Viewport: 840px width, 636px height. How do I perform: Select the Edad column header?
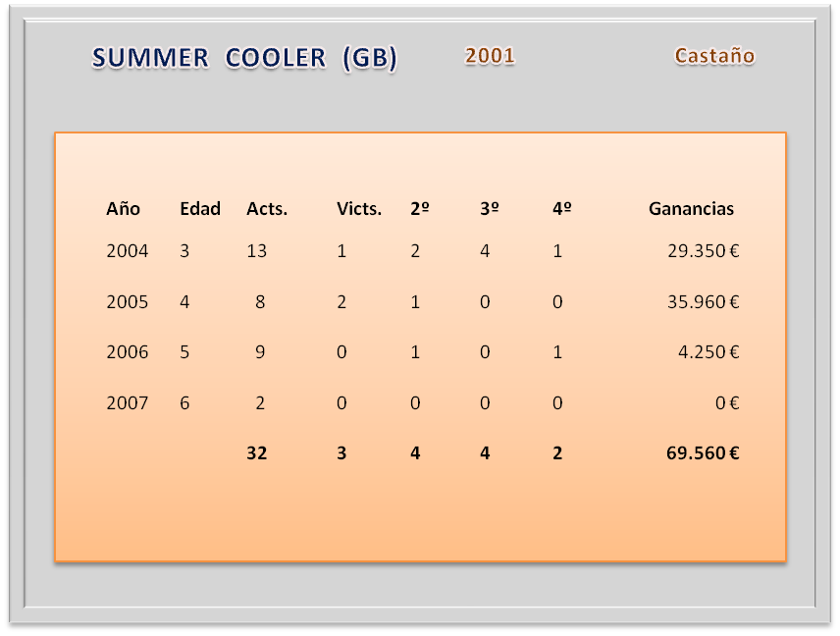[200, 209]
